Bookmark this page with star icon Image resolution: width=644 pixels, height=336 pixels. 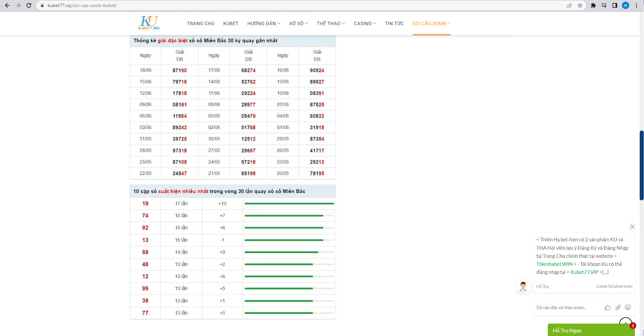tap(580, 6)
